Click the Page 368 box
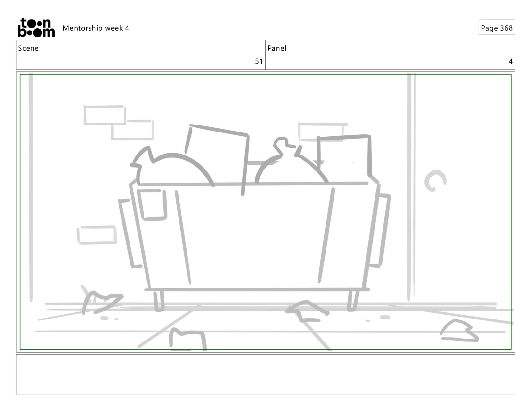The image size is (532, 411). click(x=497, y=28)
